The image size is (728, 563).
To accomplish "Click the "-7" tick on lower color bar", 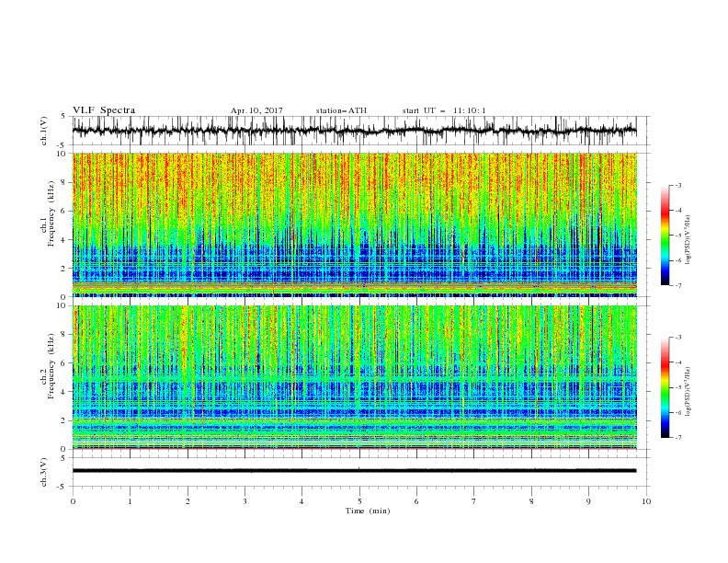I will 678,438.
